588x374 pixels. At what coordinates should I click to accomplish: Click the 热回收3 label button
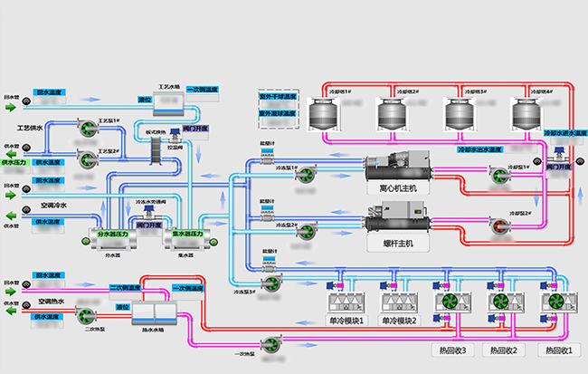pos(450,350)
